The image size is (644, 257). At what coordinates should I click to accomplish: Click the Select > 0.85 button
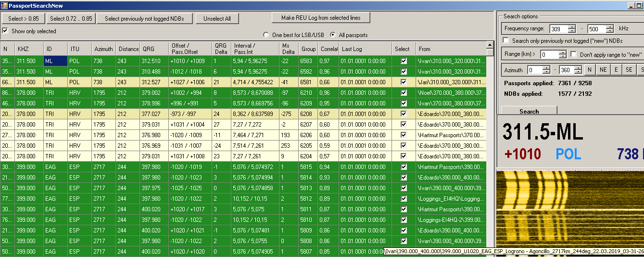(x=24, y=19)
